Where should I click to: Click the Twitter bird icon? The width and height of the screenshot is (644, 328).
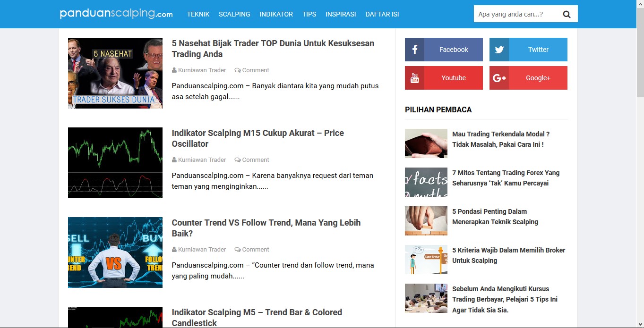pos(499,50)
